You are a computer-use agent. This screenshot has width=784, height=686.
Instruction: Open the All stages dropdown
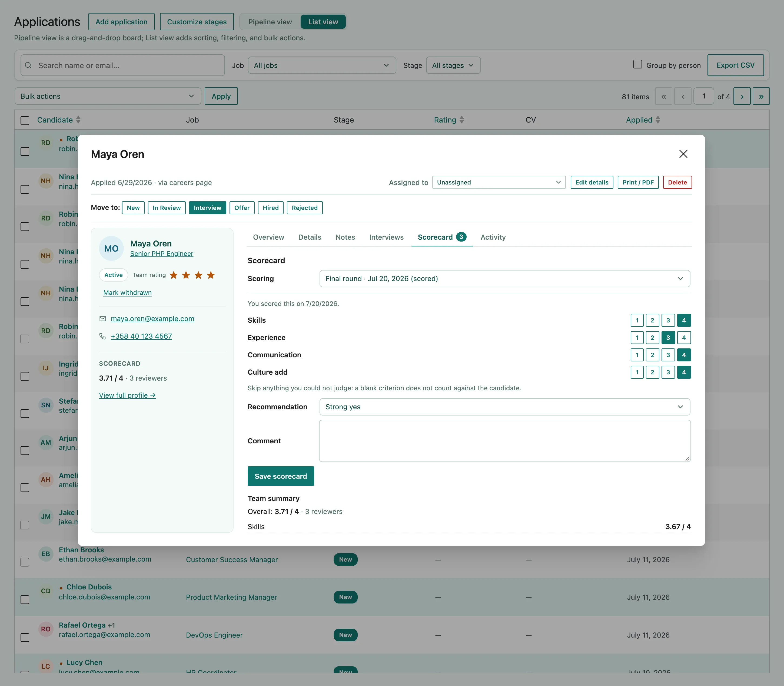(453, 65)
